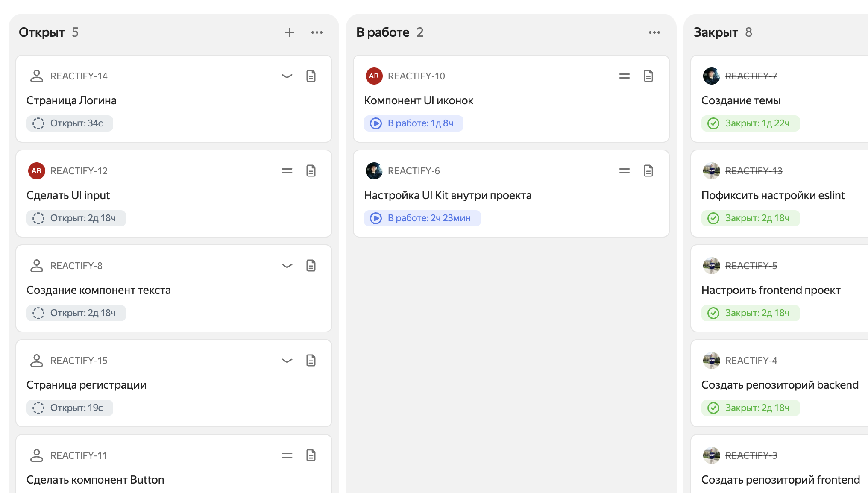Image resolution: width=868 pixels, height=493 pixels.
Task: Open three-dot menu of В работе column
Action: 654,32
